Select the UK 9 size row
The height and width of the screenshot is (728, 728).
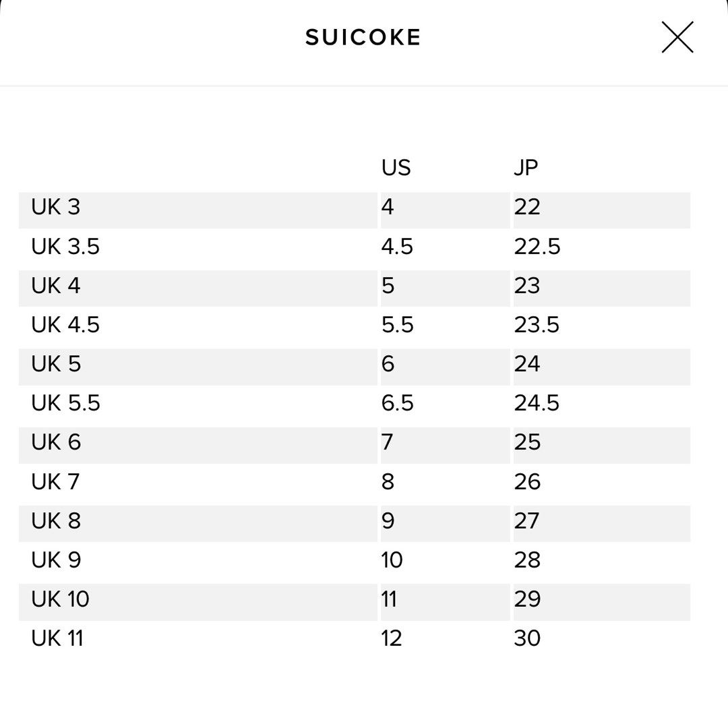click(355, 563)
